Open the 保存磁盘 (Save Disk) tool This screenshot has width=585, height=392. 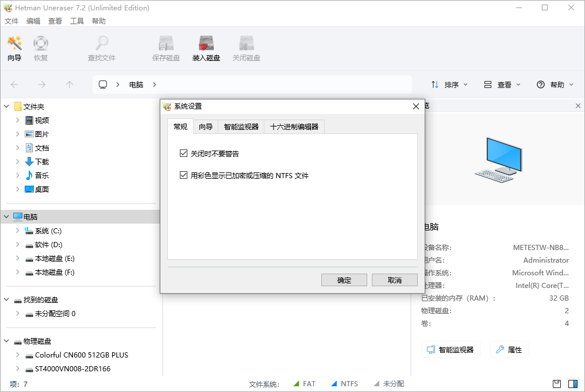pos(166,48)
